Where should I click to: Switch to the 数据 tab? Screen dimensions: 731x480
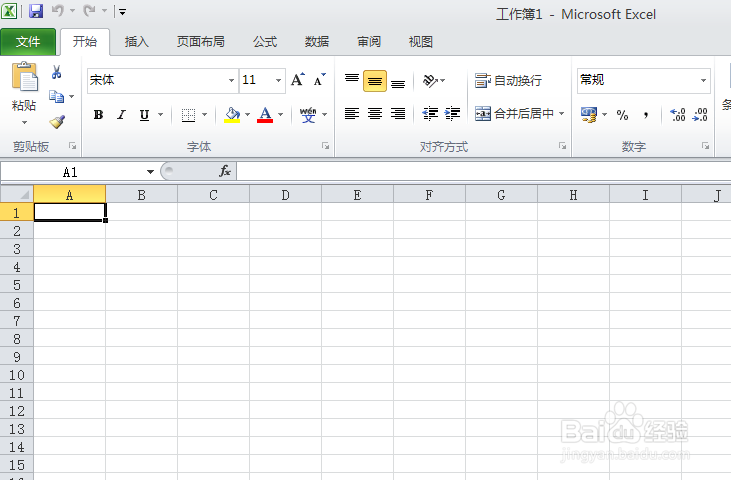(x=317, y=42)
